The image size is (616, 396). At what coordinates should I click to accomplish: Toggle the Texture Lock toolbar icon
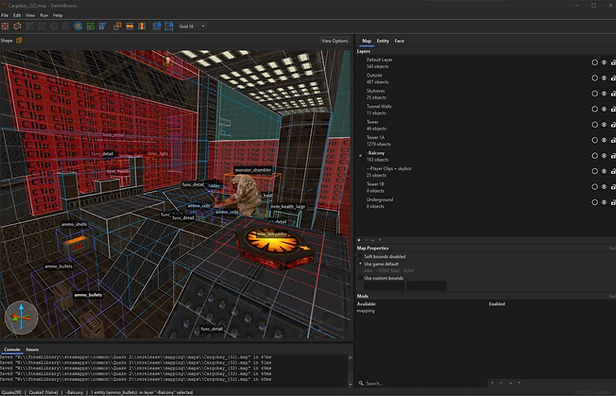157,26
